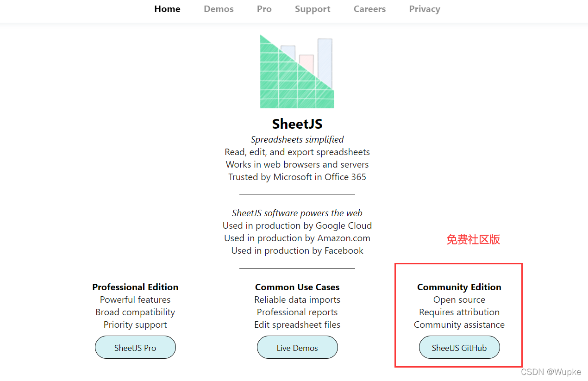Go to the Demos page
The width and height of the screenshot is (588, 381).
[219, 9]
